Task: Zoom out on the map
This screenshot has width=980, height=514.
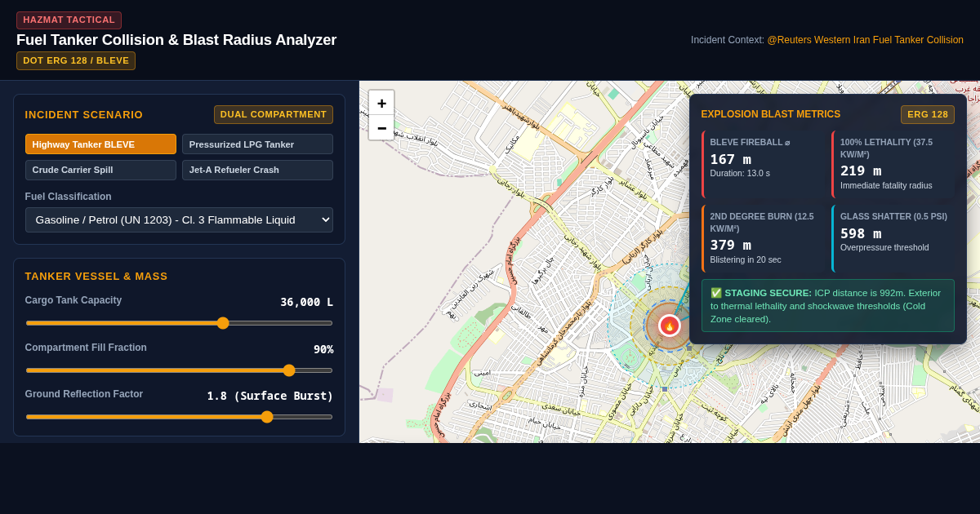Action: (381, 128)
